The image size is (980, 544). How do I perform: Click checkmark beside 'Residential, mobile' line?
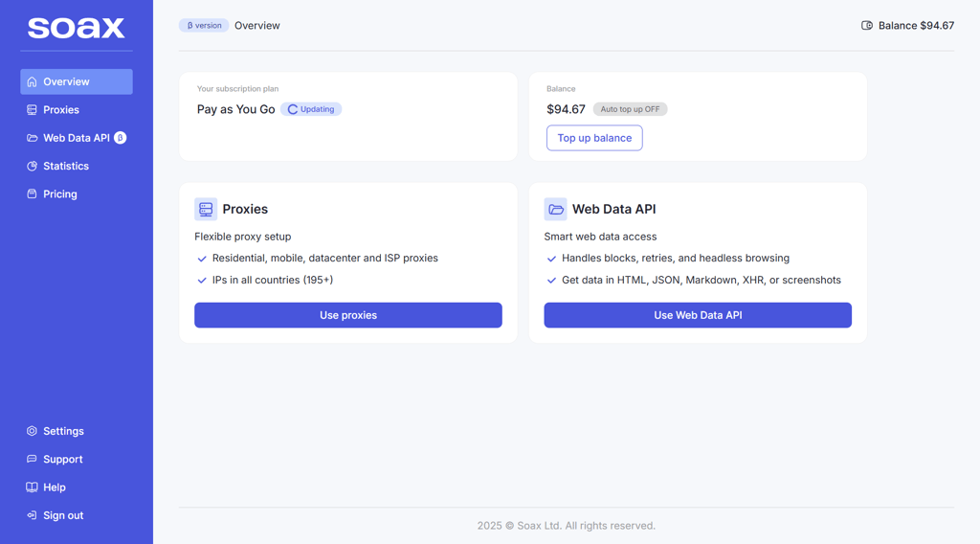click(x=202, y=259)
